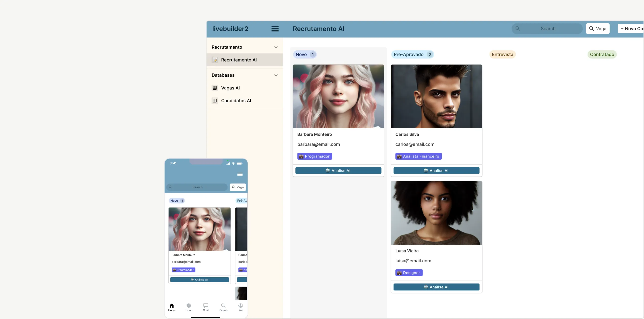644x319 pixels.
Task: Click the name Luísa Vieira
Action: (x=407, y=251)
